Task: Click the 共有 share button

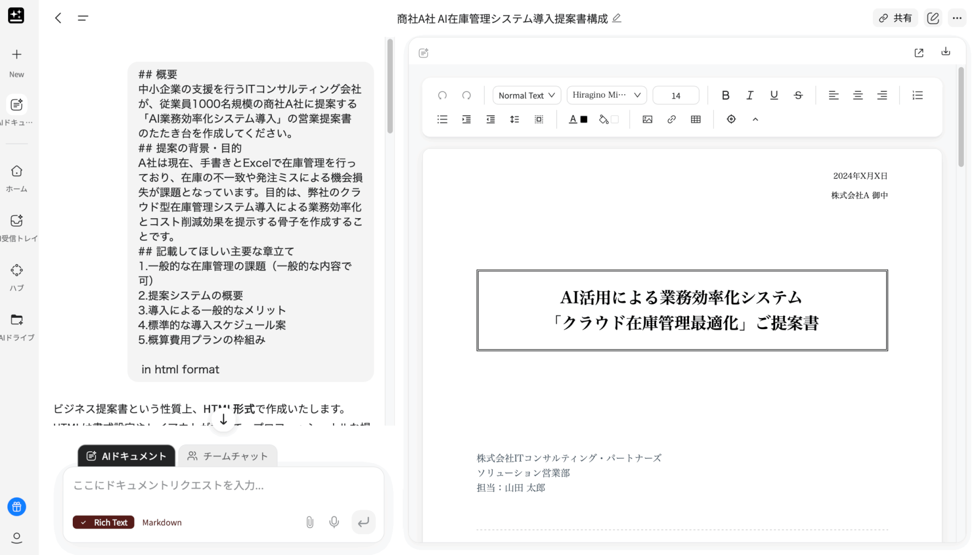Action: 895,18
